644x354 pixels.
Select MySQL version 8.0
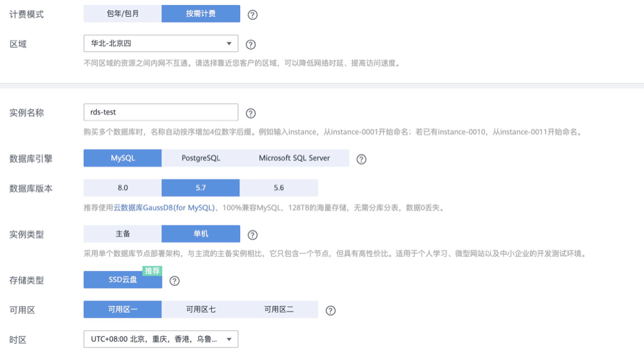click(x=122, y=188)
